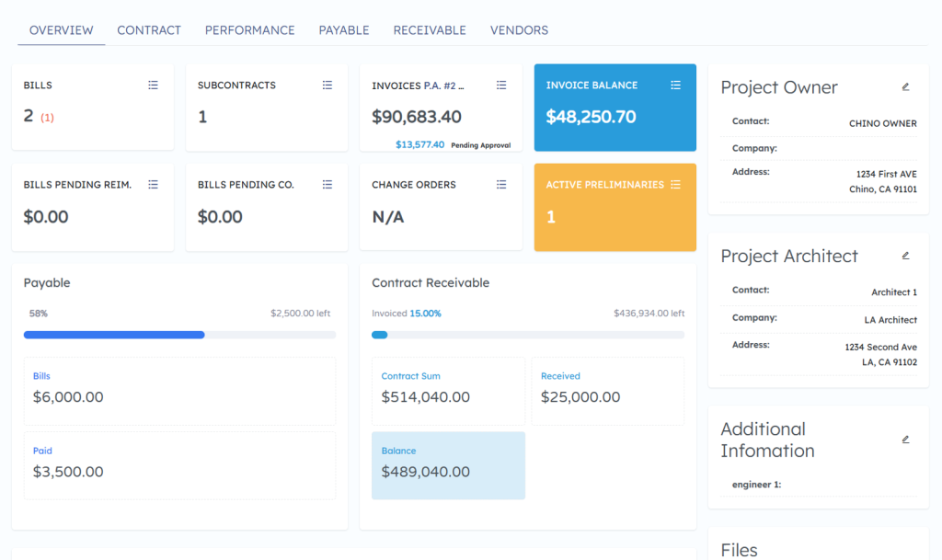The width and height of the screenshot is (942, 560).
Task: Switch to the Contract tab
Action: click(149, 30)
